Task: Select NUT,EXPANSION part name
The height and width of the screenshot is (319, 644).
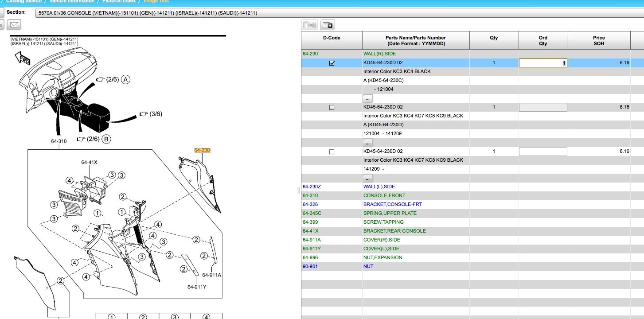Action: (x=383, y=257)
